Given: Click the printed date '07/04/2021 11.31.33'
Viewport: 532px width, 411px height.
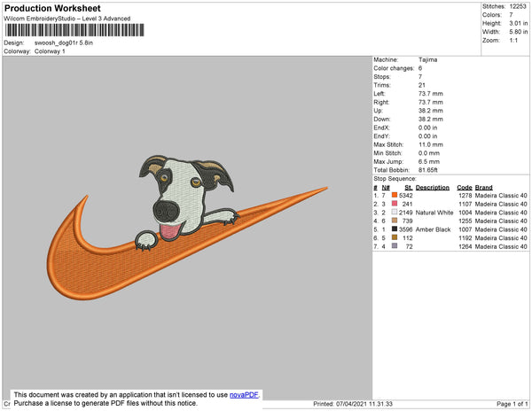Looking at the screenshot, I should pos(364,404).
